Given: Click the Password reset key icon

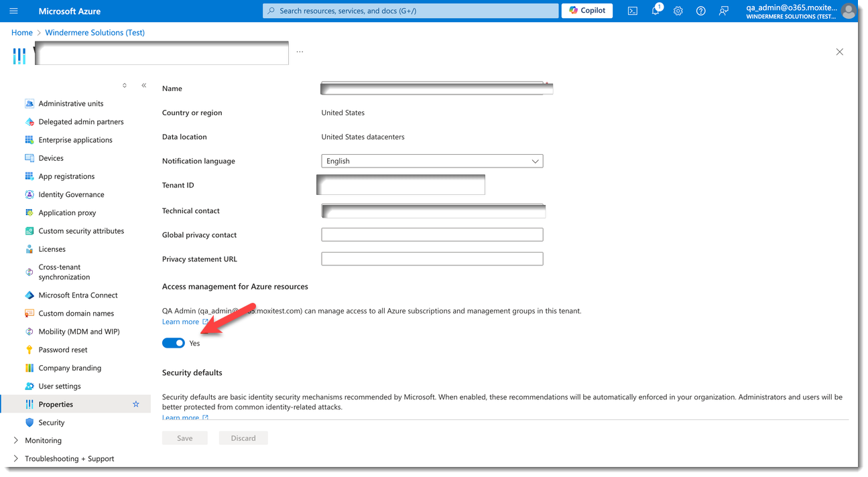Looking at the screenshot, I should (29, 349).
